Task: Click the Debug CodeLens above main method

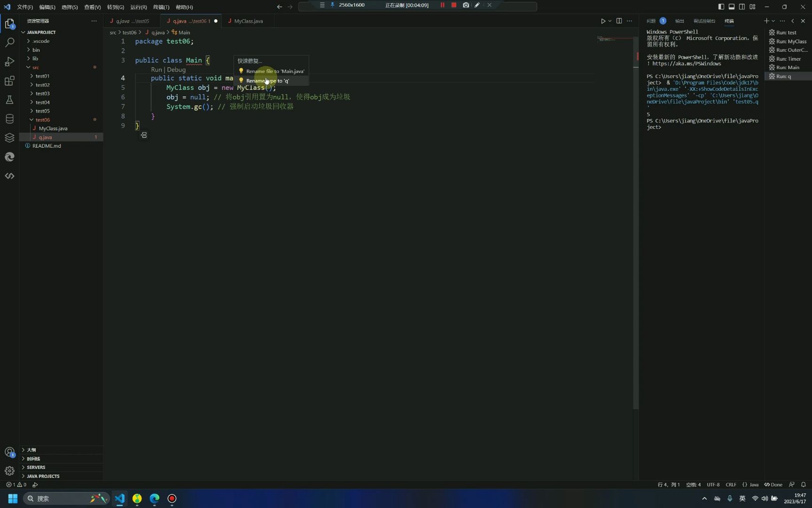Action: tap(176, 70)
